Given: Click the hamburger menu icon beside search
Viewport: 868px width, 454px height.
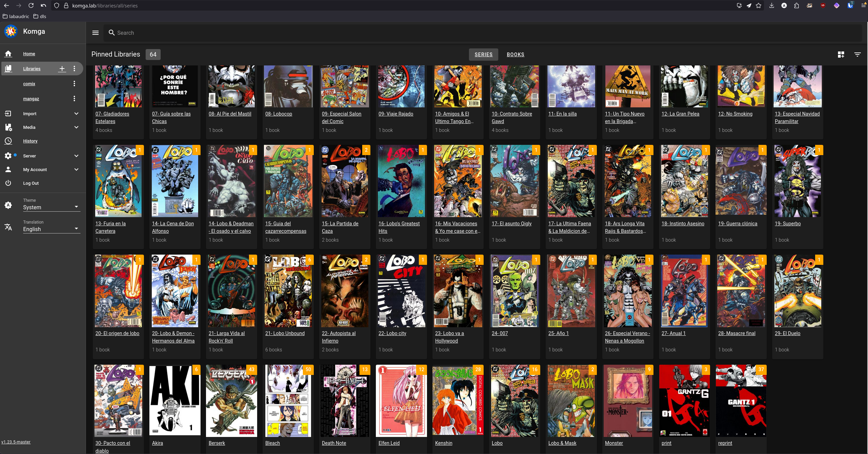Looking at the screenshot, I should tap(95, 33).
